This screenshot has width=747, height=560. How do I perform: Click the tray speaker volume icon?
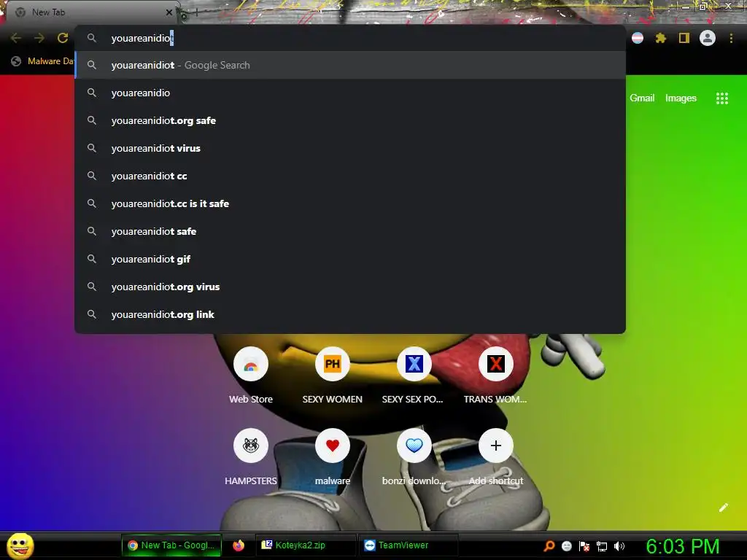coord(619,546)
